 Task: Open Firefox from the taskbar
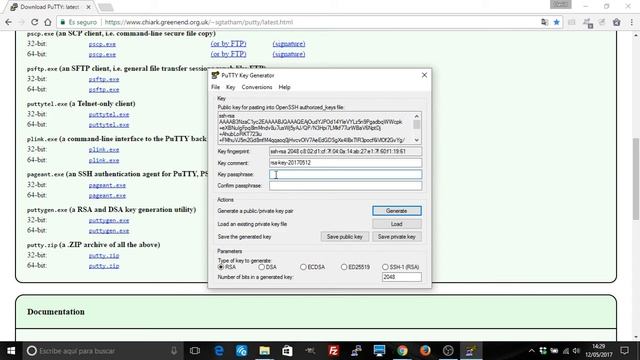pyautogui.click(x=425, y=351)
